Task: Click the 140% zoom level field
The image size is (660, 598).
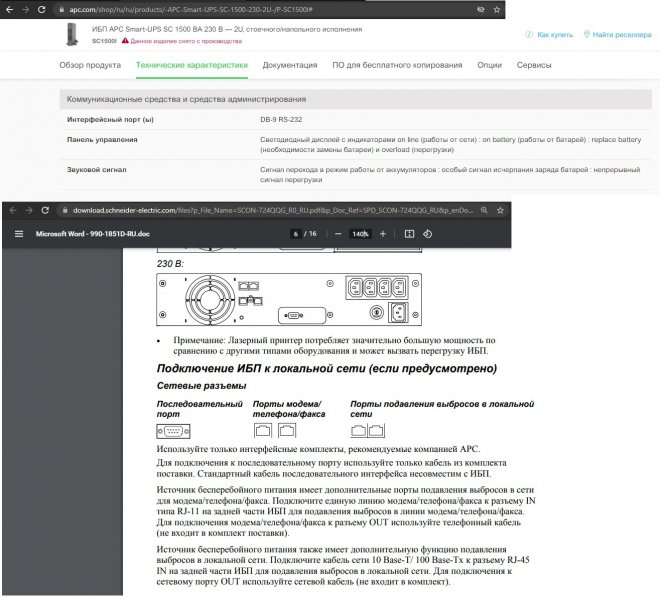Action: pyautogui.click(x=360, y=234)
